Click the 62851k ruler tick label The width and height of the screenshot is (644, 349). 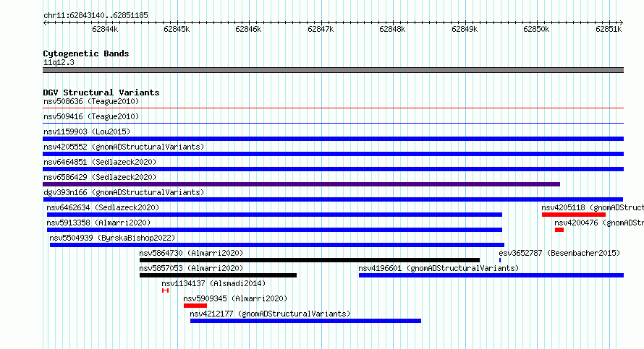click(609, 29)
